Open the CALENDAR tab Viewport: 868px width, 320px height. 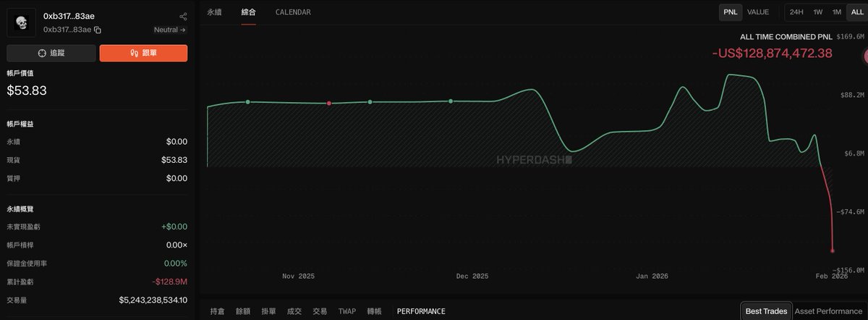(x=293, y=12)
